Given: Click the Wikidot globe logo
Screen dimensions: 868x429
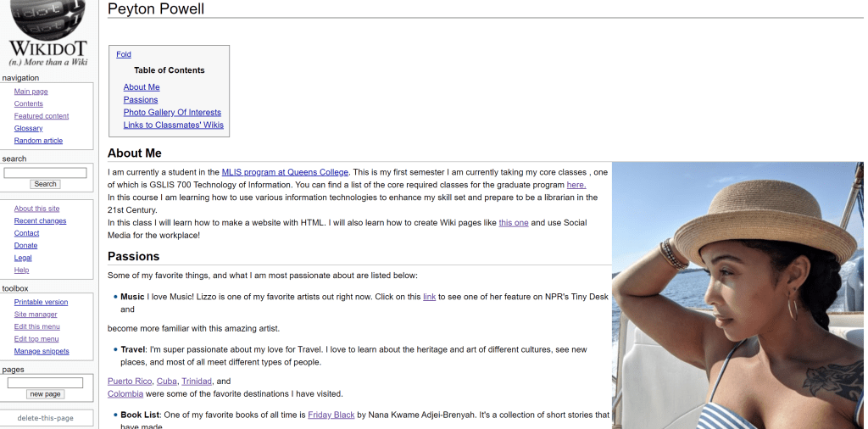Looking at the screenshot, I should point(48,19).
